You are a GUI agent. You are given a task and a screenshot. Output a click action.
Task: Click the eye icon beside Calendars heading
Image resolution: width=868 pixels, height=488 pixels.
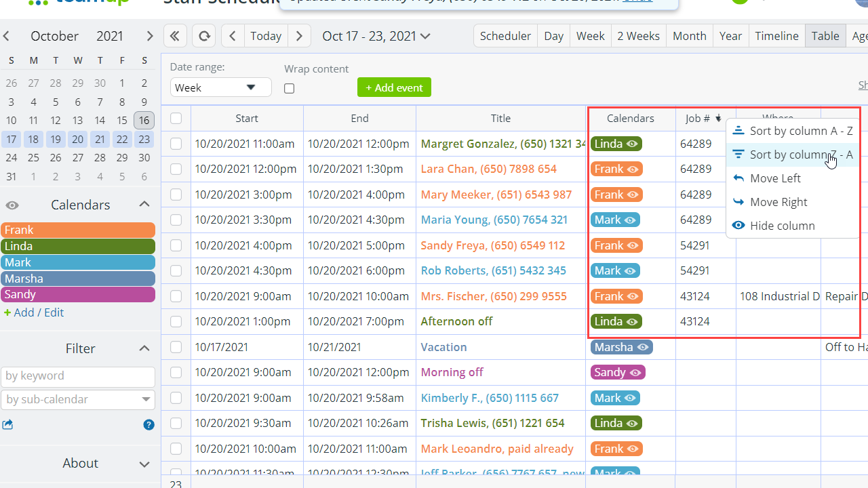[12, 205]
